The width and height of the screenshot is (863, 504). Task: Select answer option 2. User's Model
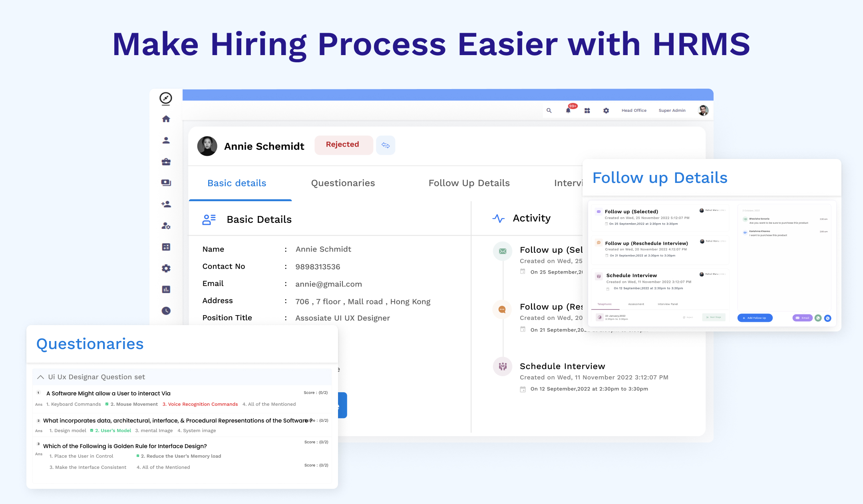tap(113, 431)
